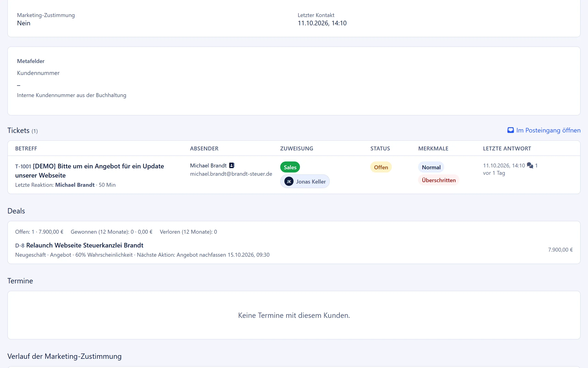588x368 pixels.
Task: Click the LETZTE ANTWORT column header
Action: point(507,149)
